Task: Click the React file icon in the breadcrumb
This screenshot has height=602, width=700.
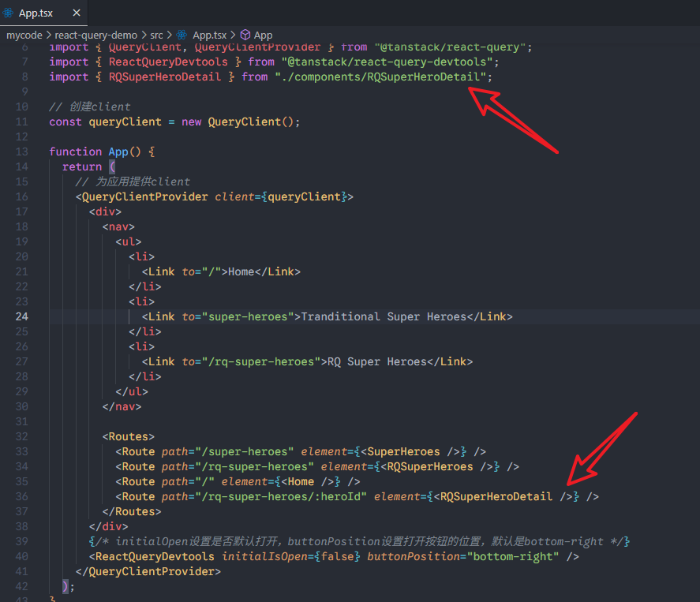Action: [x=182, y=35]
